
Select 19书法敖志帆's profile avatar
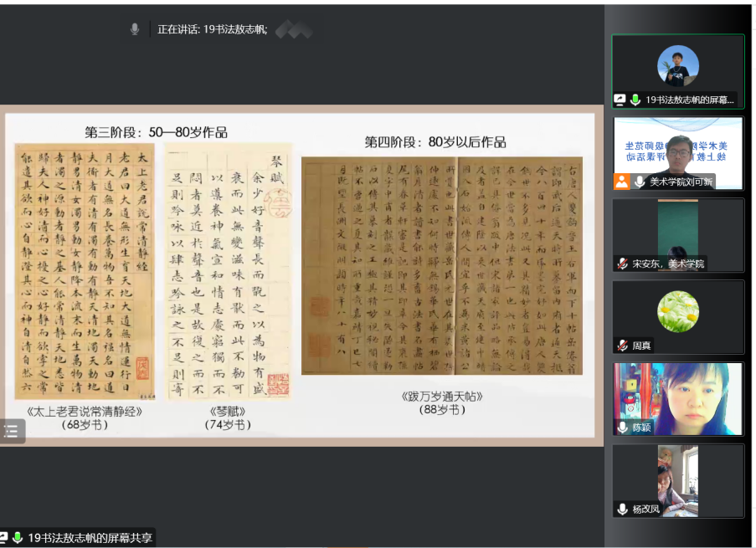tap(678, 65)
